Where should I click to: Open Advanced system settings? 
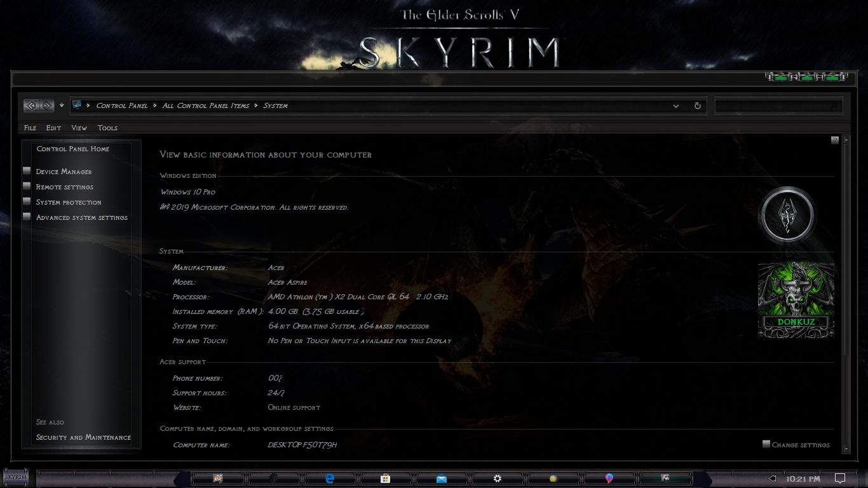point(82,217)
